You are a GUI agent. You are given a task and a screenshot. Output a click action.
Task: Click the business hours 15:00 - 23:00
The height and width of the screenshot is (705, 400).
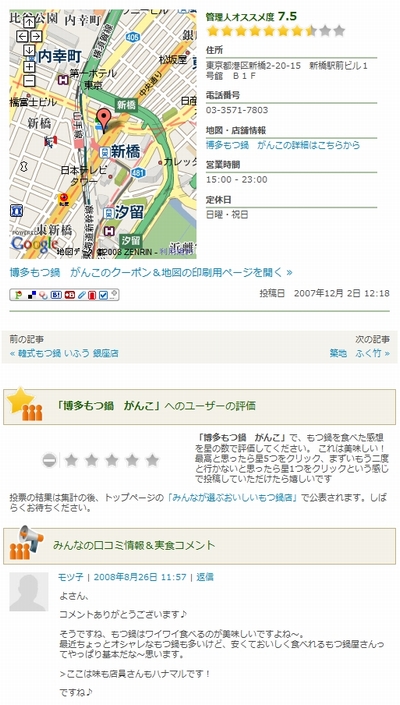click(236, 180)
